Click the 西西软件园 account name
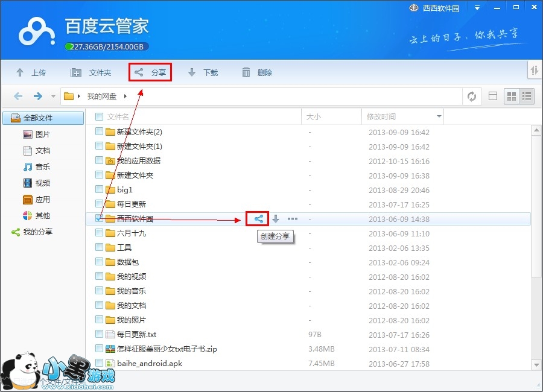Image resolution: width=543 pixels, height=392 pixels. point(441,8)
